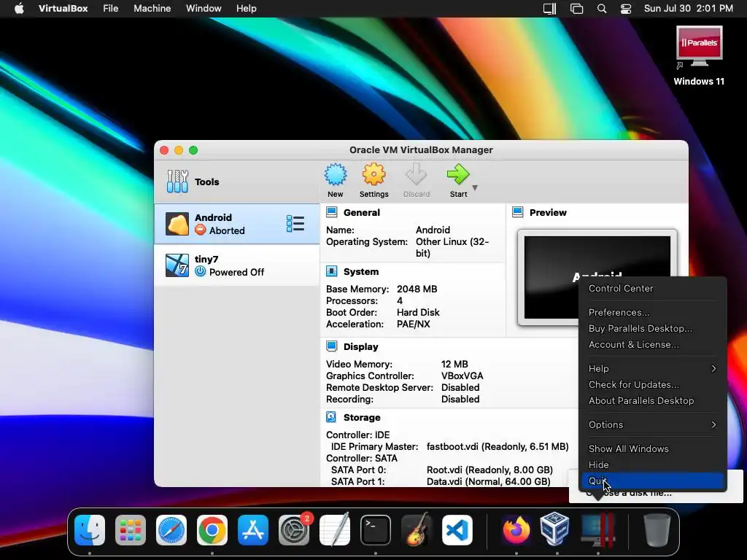
Task: Open Preferences... in Parallels menu
Action: click(x=619, y=312)
